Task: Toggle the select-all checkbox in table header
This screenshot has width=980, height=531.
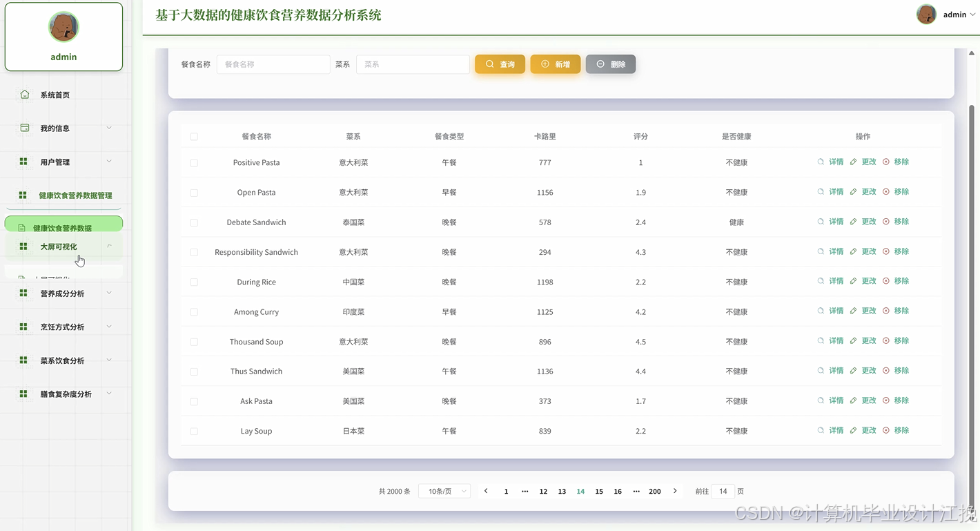Action: (x=194, y=137)
